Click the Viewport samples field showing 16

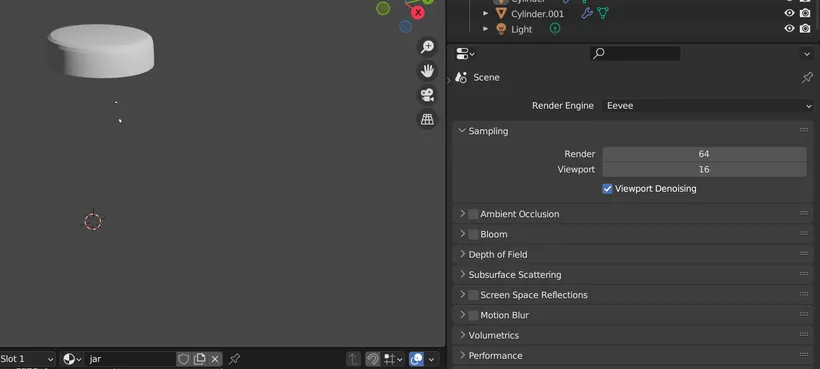click(704, 169)
